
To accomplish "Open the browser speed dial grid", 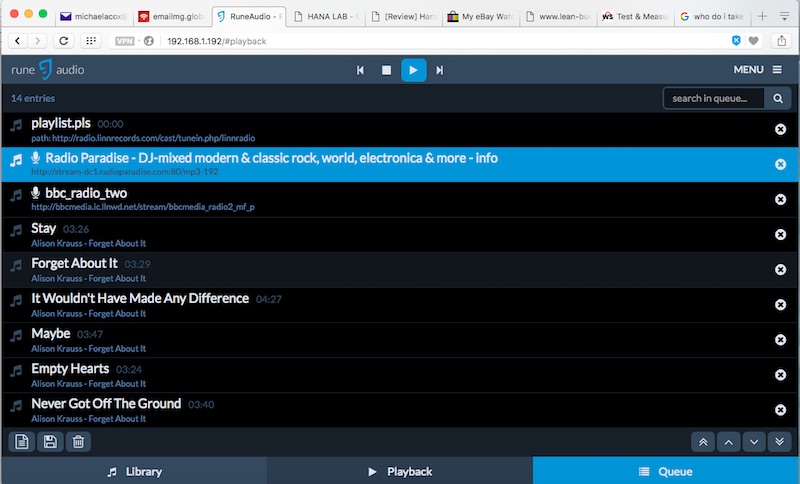I will pos(91,41).
